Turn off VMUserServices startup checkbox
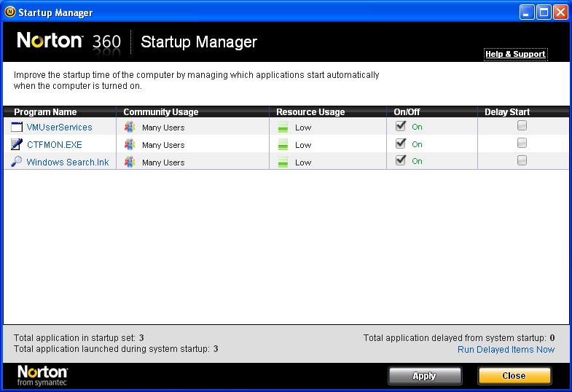 401,126
